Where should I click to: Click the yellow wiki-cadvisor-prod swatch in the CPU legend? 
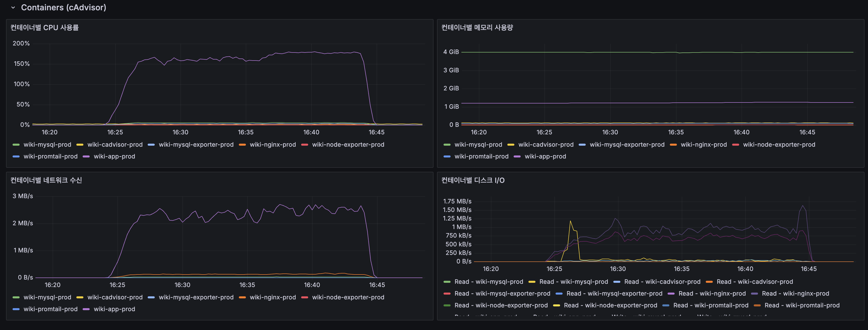point(80,145)
